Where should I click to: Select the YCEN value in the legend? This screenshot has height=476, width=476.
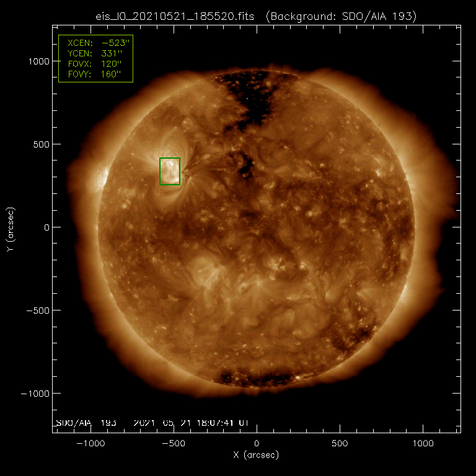112,53
